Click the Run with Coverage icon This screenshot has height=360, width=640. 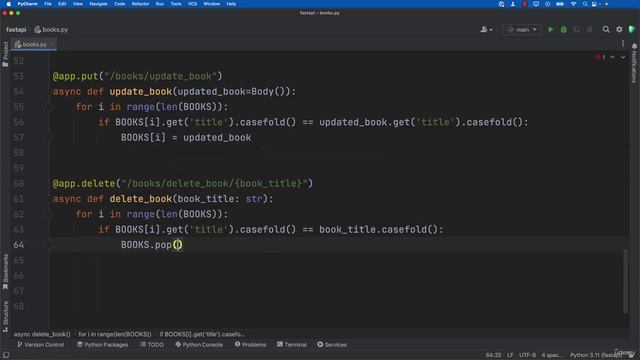click(576, 29)
